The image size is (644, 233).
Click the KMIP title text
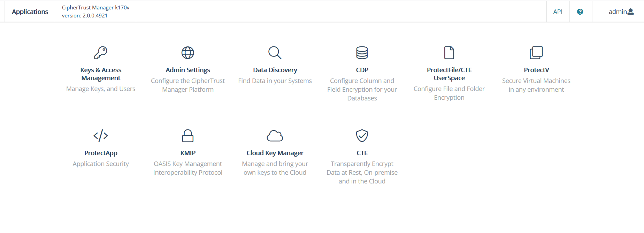[188, 153]
